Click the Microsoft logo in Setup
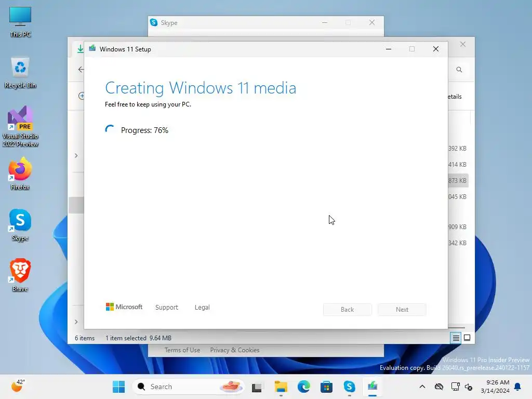This screenshot has height=399, width=532. click(x=124, y=307)
